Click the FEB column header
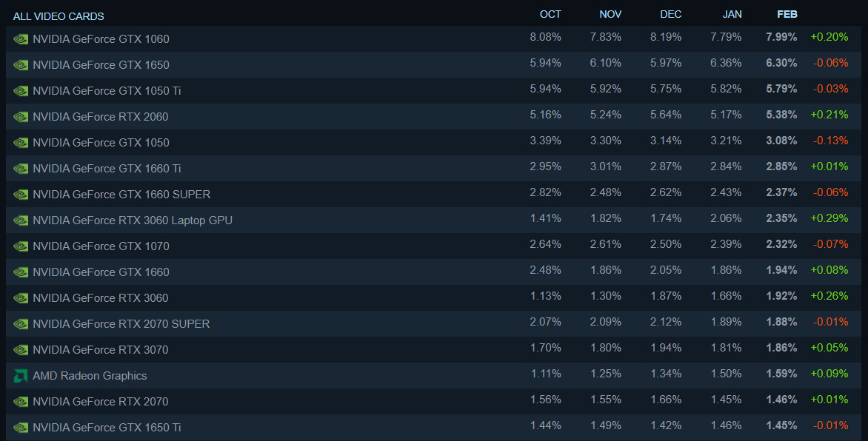Image resolution: width=868 pixels, height=441 pixels. pos(787,14)
